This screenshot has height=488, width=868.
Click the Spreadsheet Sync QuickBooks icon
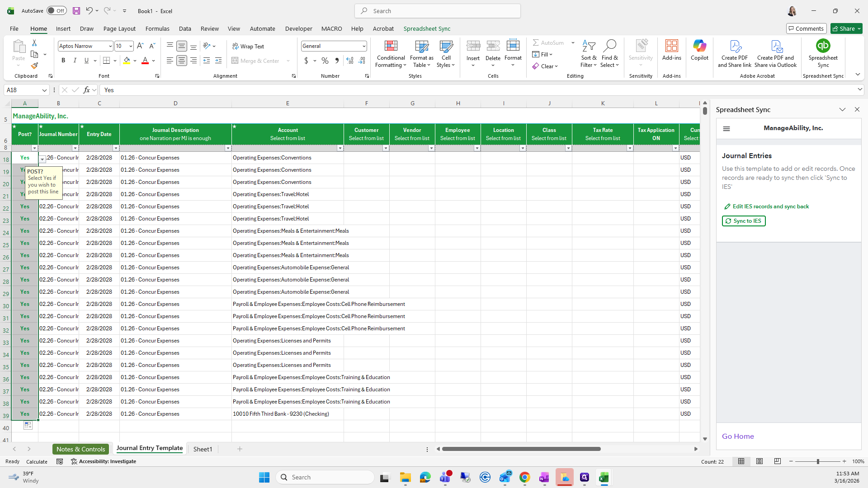pyautogui.click(x=823, y=46)
